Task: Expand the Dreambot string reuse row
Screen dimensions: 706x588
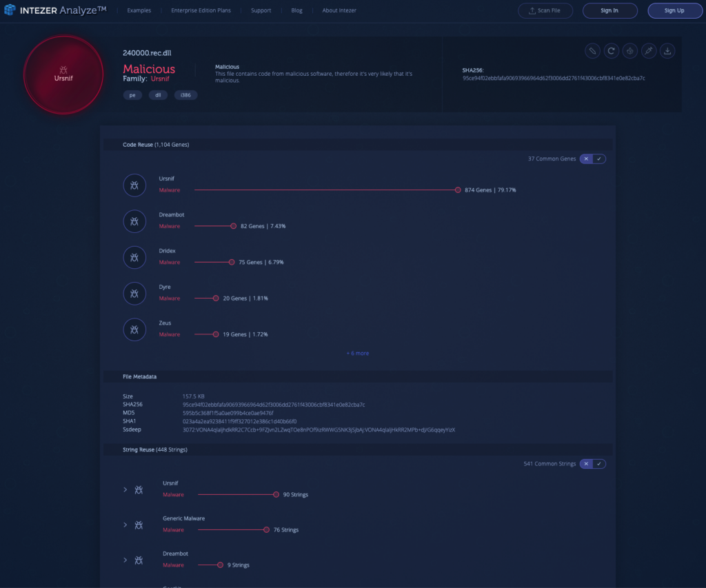Action: [x=125, y=560]
